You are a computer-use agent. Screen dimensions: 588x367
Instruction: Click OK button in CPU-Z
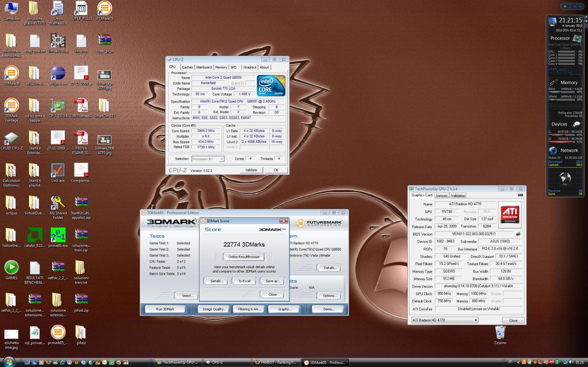(x=276, y=170)
